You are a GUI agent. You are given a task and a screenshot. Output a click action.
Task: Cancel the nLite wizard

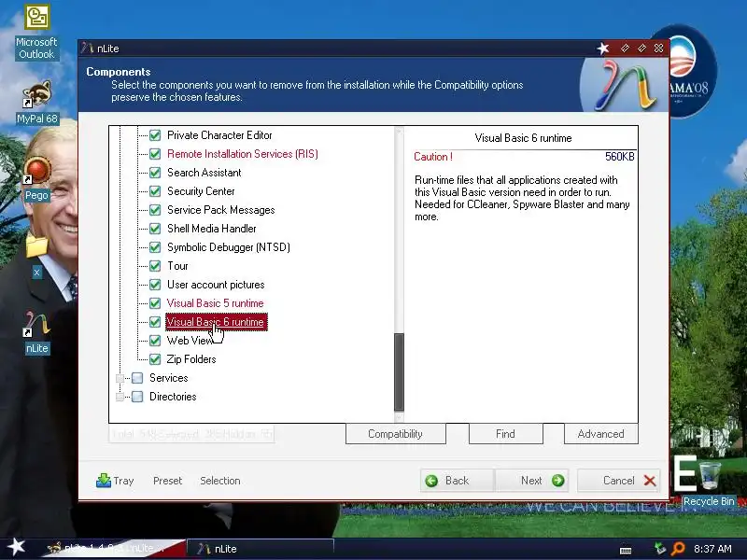click(x=619, y=481)
